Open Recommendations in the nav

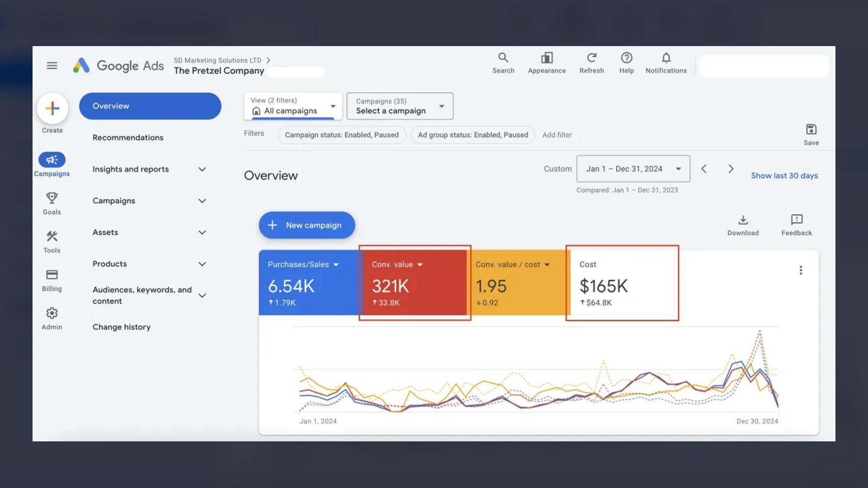point(128,138)
